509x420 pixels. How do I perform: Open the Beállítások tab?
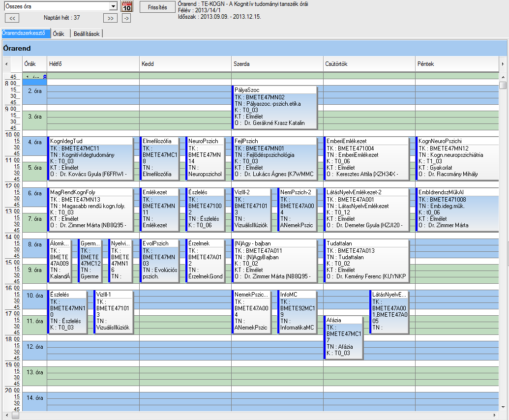pyautogui.click(x=87, y=34)
